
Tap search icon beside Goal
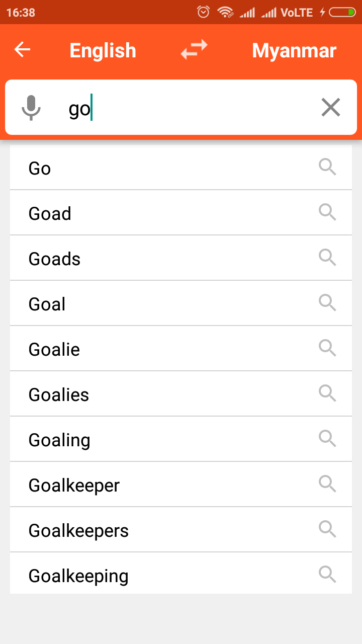point(327,302)
